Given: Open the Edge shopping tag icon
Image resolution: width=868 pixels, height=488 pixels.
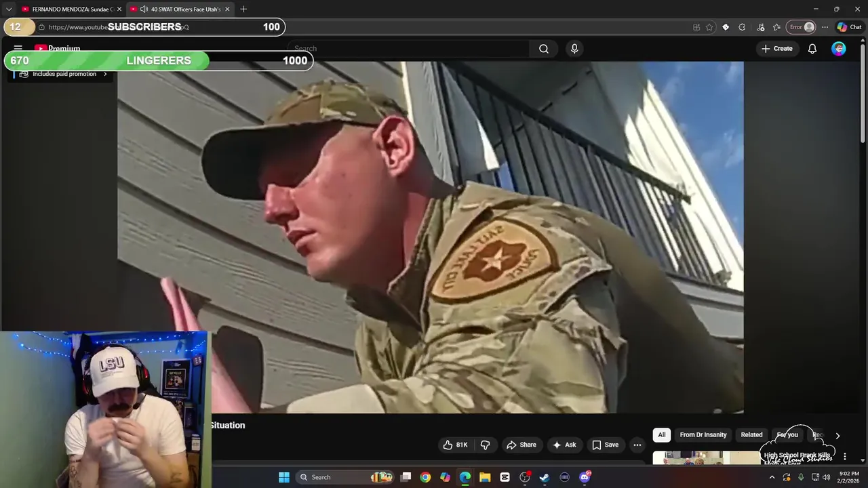Looking at the screenshot, I should pos(726,27).
